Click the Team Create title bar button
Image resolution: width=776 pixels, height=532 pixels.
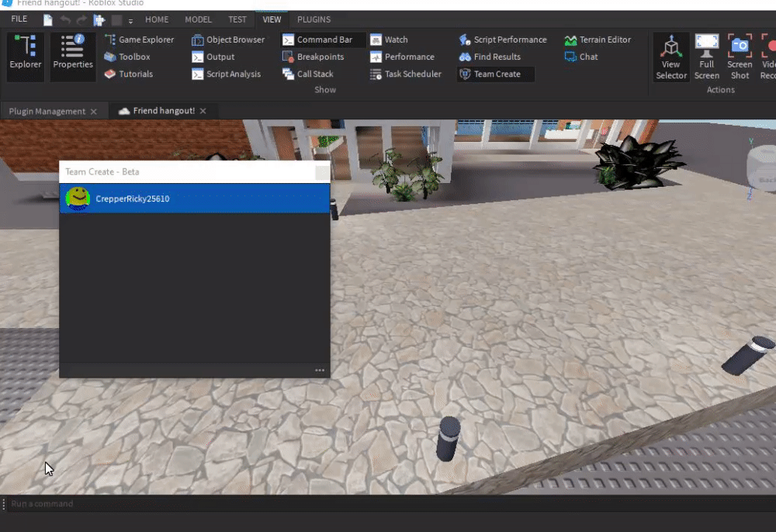point(322,172)
